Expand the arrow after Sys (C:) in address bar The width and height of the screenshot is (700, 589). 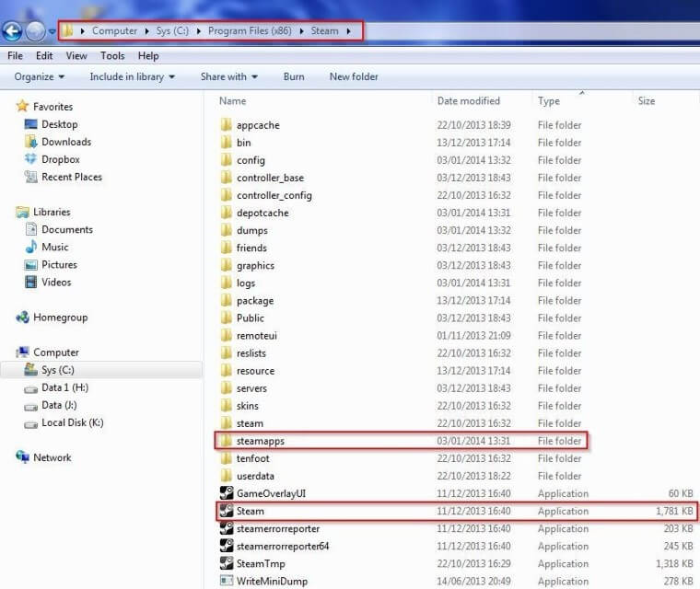[x=199, y=31]
